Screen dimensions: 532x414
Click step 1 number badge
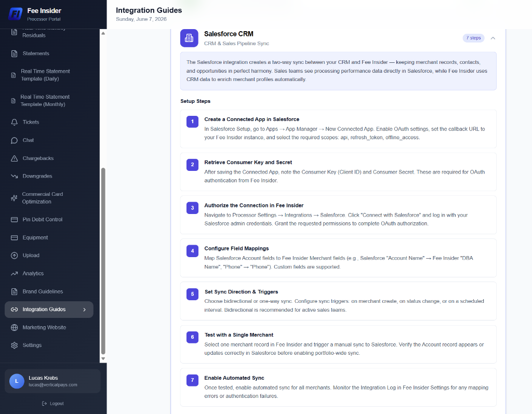[x=192, y=122]
